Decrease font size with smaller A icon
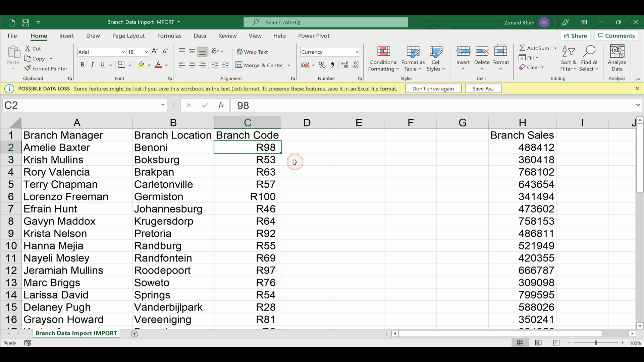Screen dimensions: 644x362 [x=165, y=51]
